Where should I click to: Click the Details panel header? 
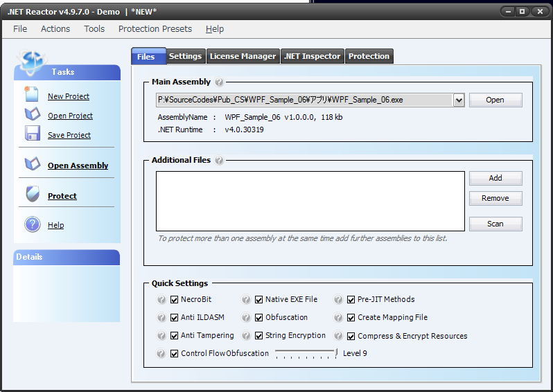[x=67, y=258]
